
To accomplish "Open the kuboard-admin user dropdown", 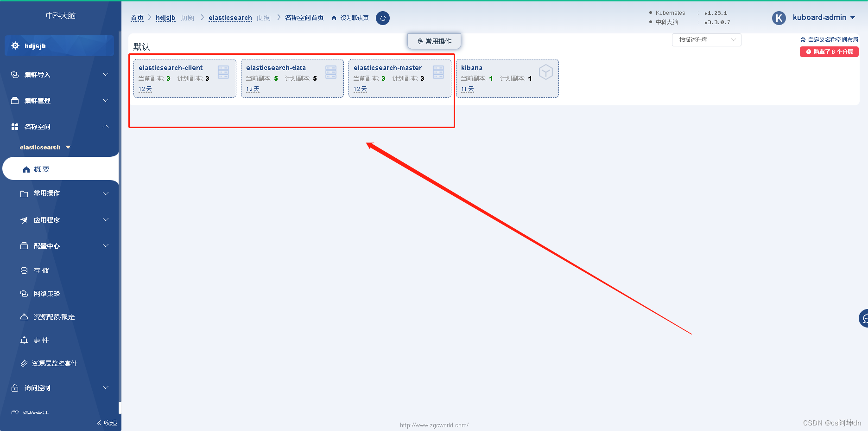I will [824, 18].
